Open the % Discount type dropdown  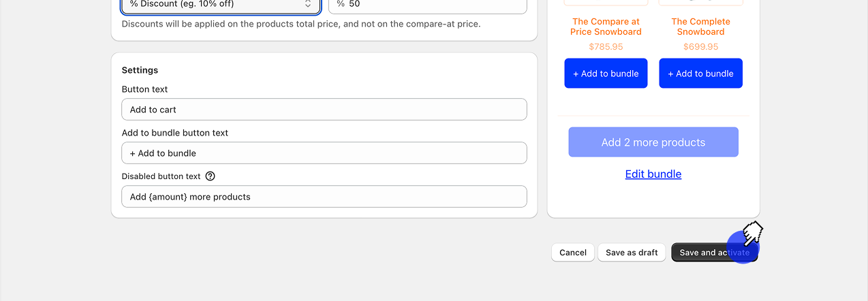coord(220,5)
